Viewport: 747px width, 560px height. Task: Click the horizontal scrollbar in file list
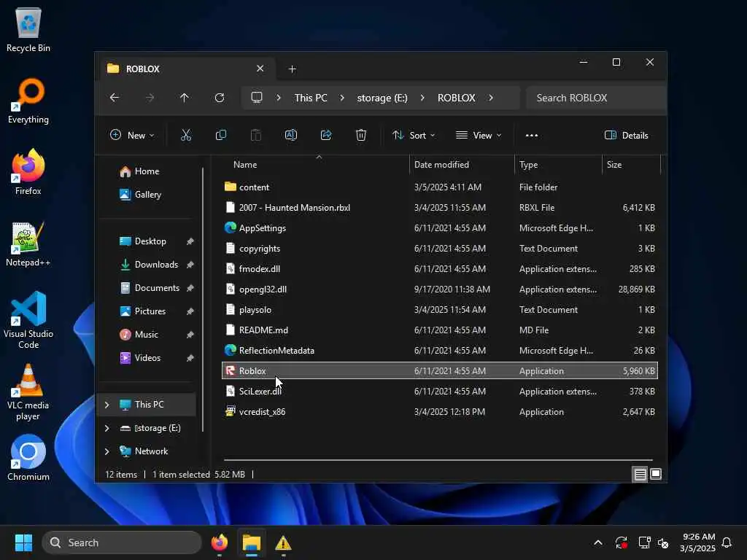coord(438,460)
